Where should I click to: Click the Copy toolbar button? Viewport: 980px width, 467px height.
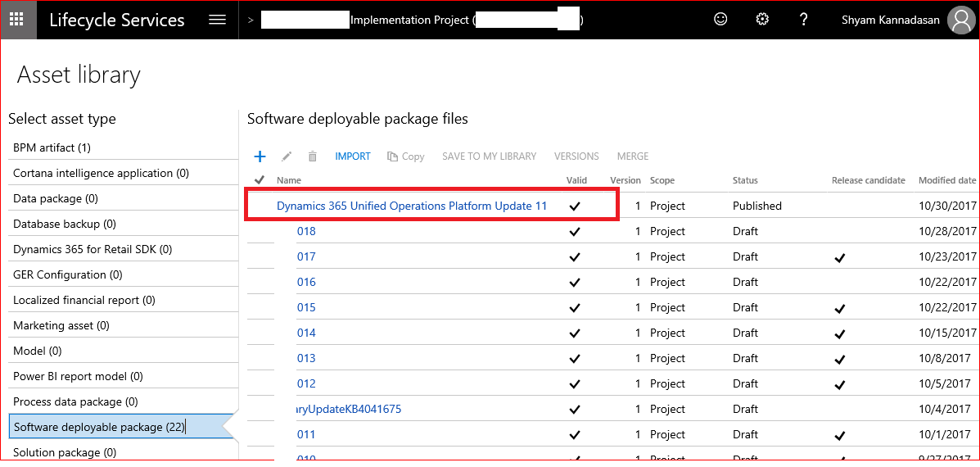tap(405, 156)
